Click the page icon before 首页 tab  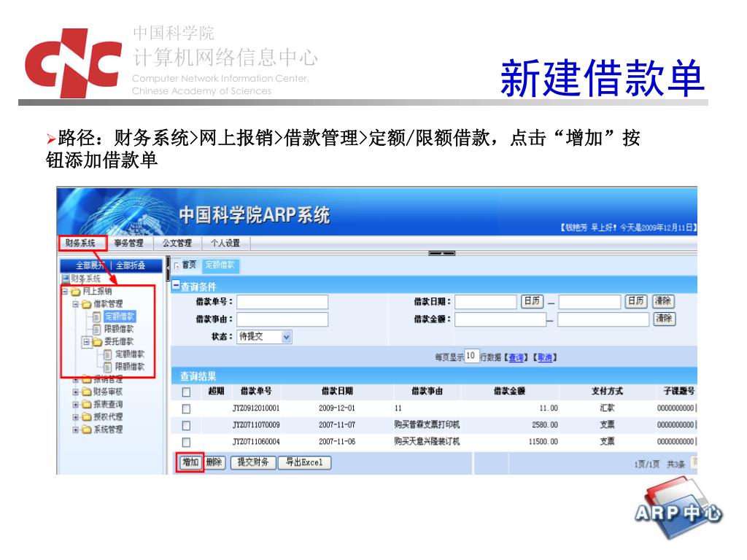tap(177, 266)
